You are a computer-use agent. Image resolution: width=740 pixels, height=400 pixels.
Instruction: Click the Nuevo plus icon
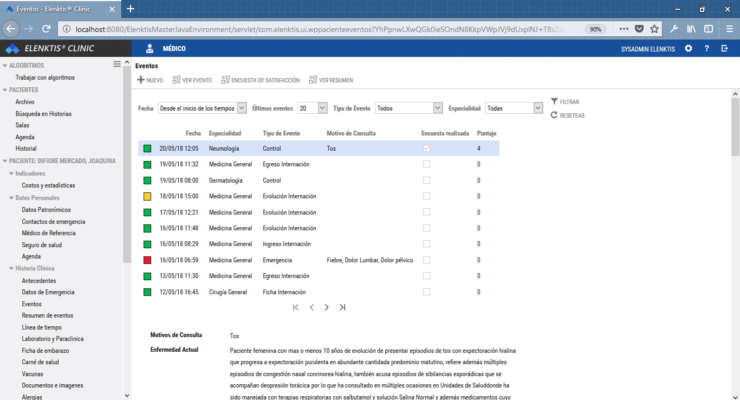(x=141, y=80)
